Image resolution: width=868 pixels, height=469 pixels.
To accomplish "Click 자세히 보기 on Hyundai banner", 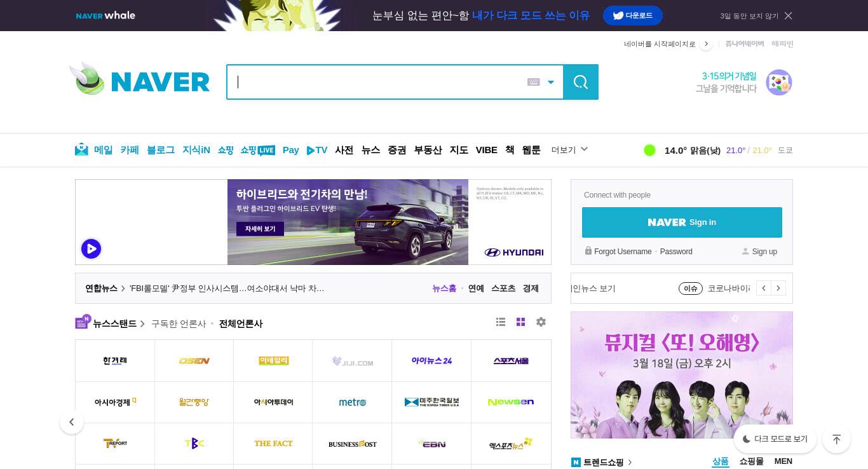I will click(260, 229).
